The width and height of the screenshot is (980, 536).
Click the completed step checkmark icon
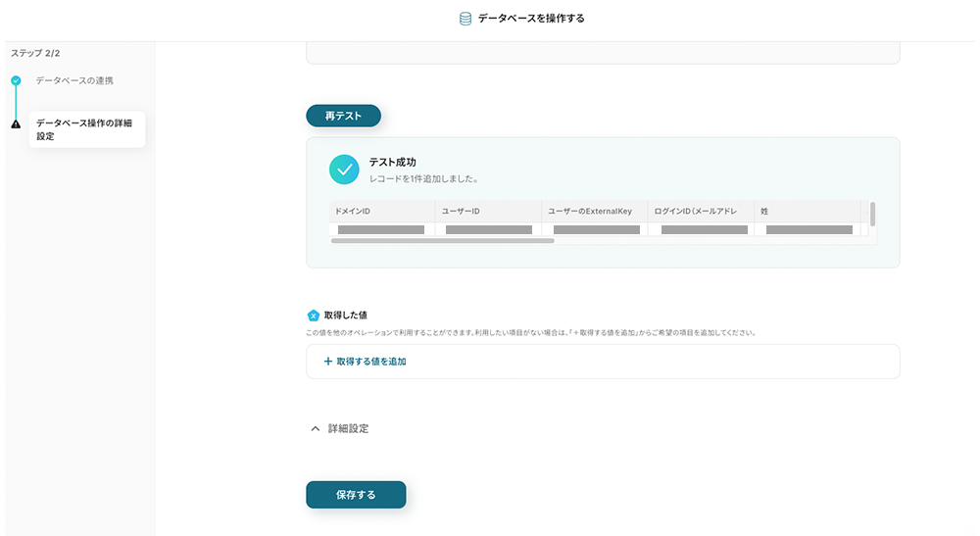pos(16,80)
